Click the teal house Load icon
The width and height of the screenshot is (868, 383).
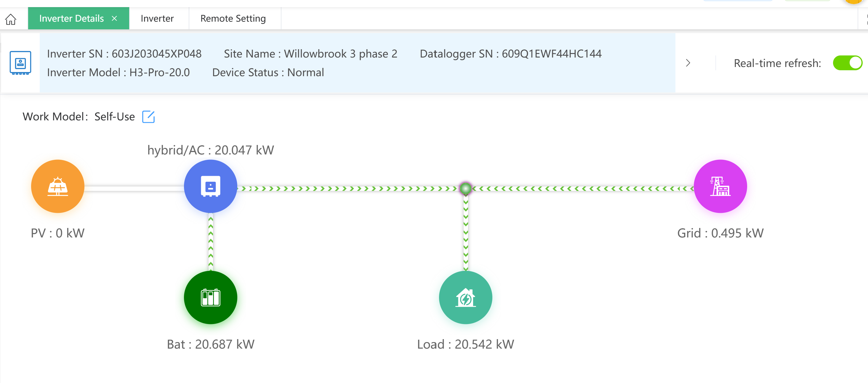(465, 298)
